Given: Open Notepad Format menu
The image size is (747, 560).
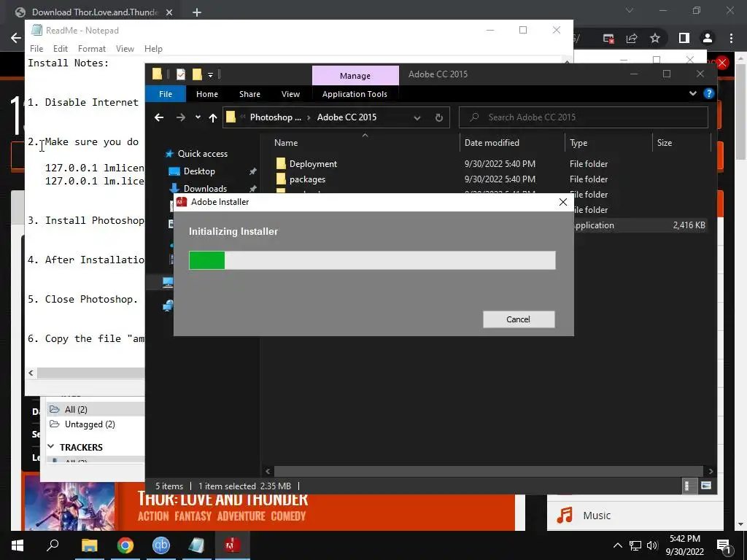Looking at the screenshot, I should pos(91,49).
